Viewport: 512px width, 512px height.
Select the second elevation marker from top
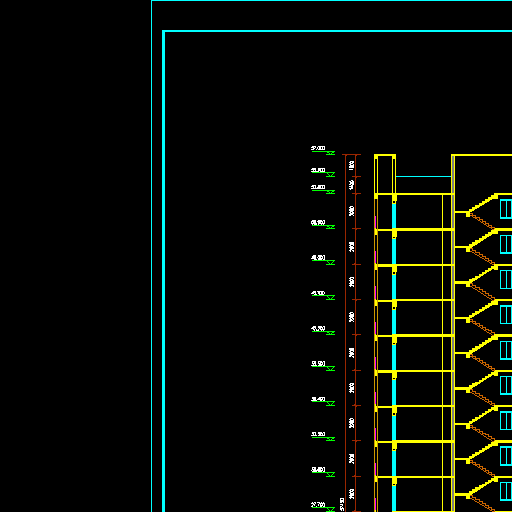pos(330,175)
